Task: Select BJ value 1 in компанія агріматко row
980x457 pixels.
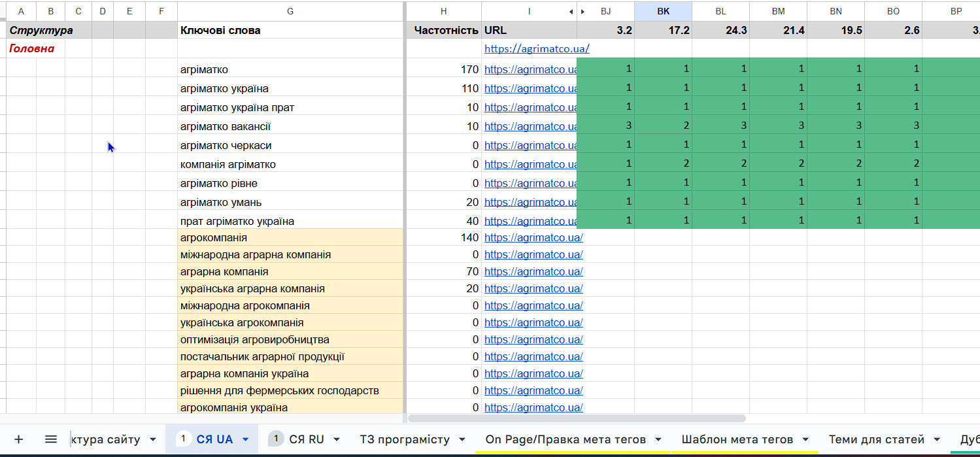Action: pyautogui.click(x=605, y=164)
